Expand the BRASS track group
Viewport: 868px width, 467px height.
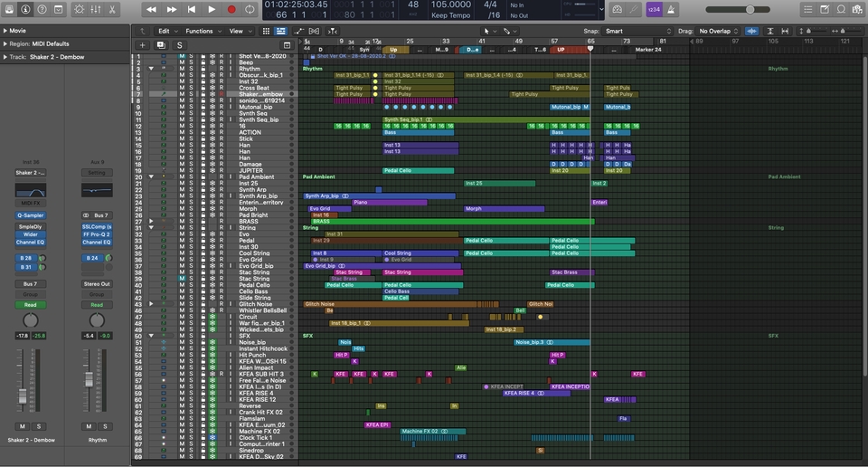pyautogui.click(x=151, y=221)
